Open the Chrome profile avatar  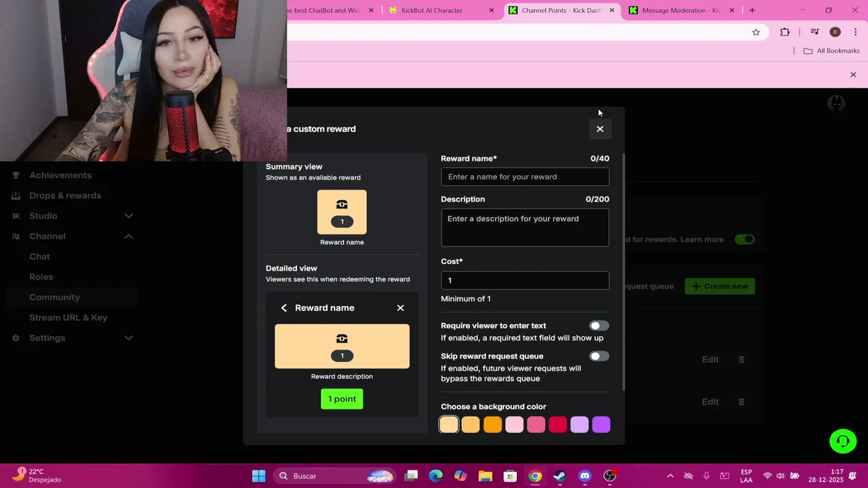[x=835, y=32]
